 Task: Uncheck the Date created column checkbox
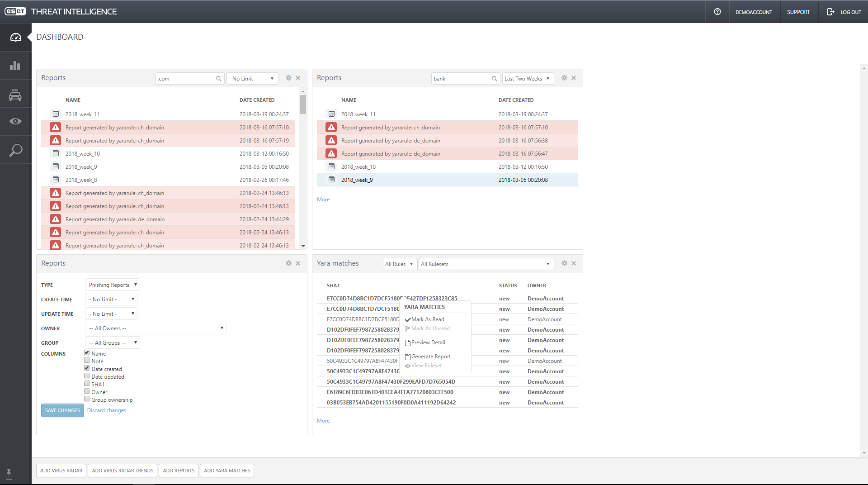(87, 368)
